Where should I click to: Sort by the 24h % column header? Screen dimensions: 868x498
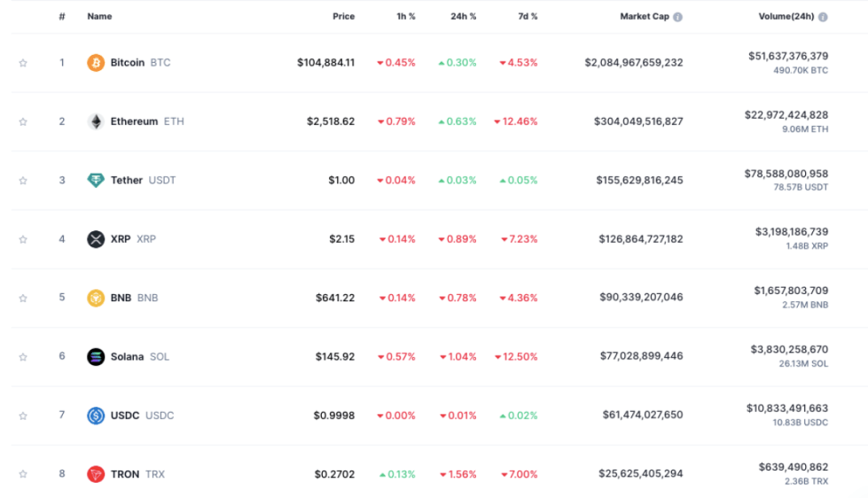464,17
